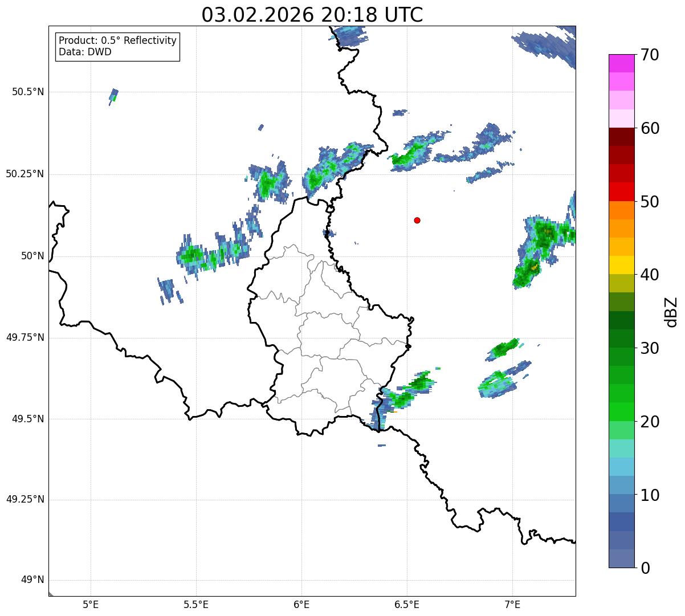Screen dimensions: 685x616
Task: Pick the turquoise swatch between 10 and 20
Action: (x=622, y=448)
